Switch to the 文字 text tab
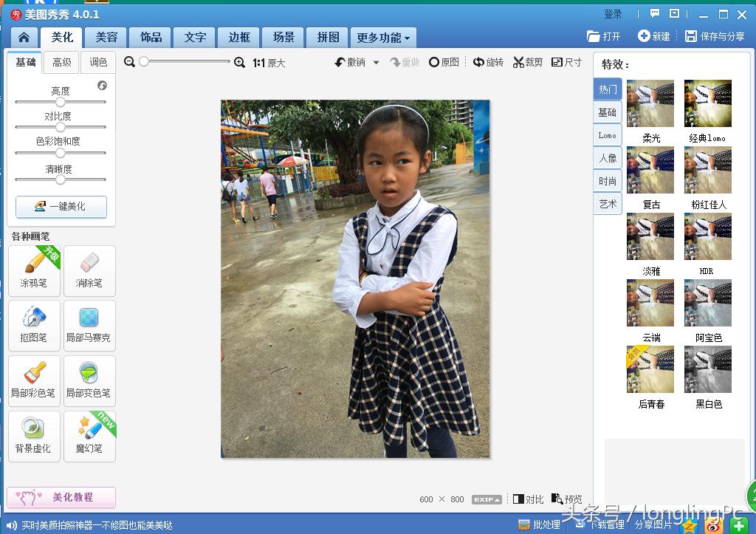 pyautogui.click(x=195, y=37)
